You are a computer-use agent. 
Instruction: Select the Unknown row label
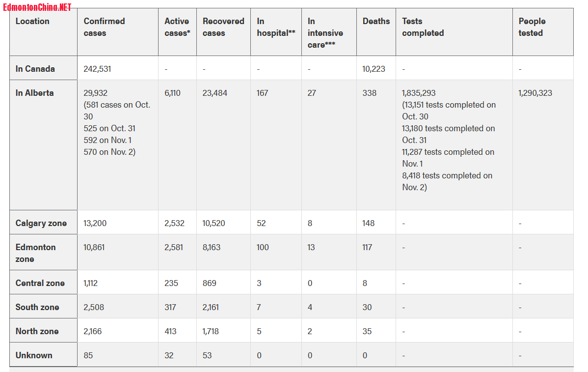click(34, 355)
